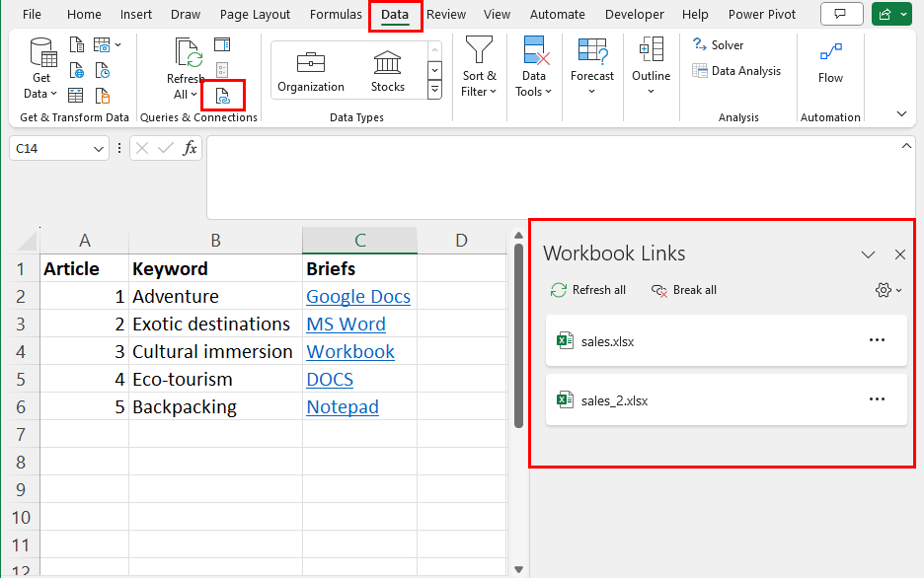924x578 pixels.
Task: Open the Data Tools menu
Action: pyautogui.click(x=533, y=66)
